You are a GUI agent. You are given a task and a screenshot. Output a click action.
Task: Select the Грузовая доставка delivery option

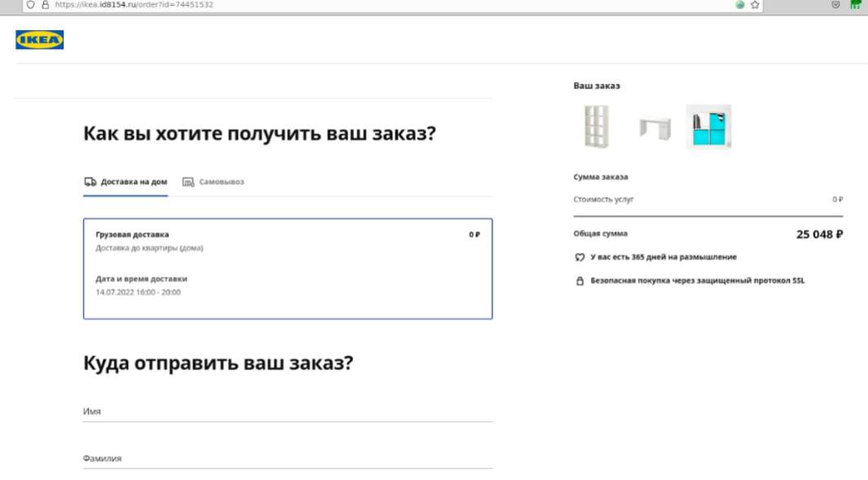288,268
